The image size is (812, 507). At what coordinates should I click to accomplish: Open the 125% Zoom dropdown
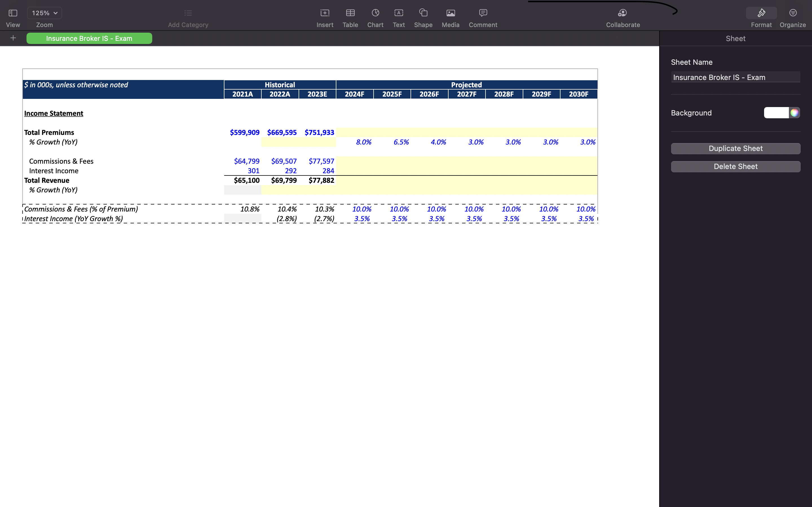pyautogui.click(x=44, y=13)
